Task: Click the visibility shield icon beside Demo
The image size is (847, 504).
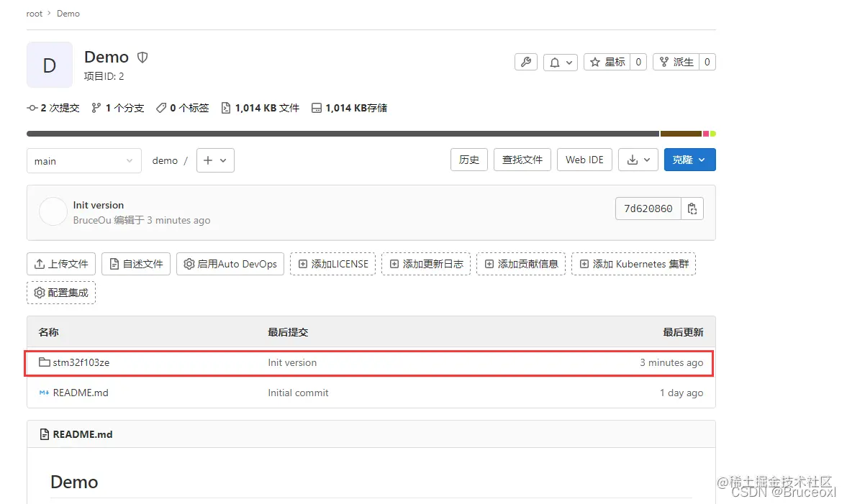Action: pos(142,58)
